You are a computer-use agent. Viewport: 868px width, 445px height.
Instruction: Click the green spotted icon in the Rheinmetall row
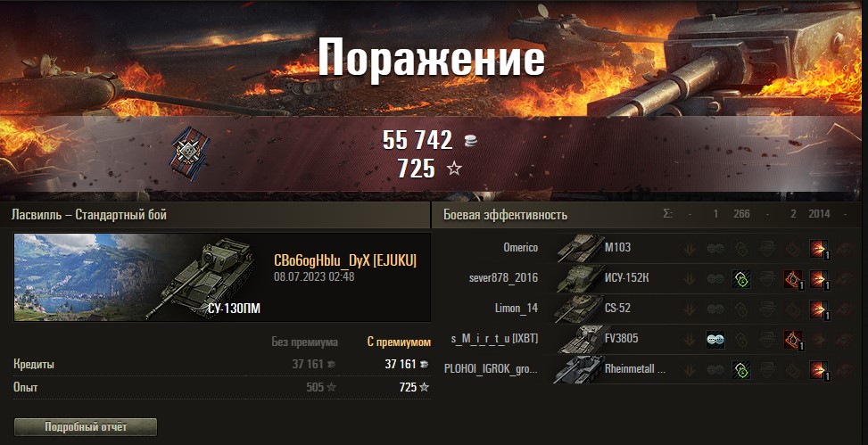(x=741, y=370)
